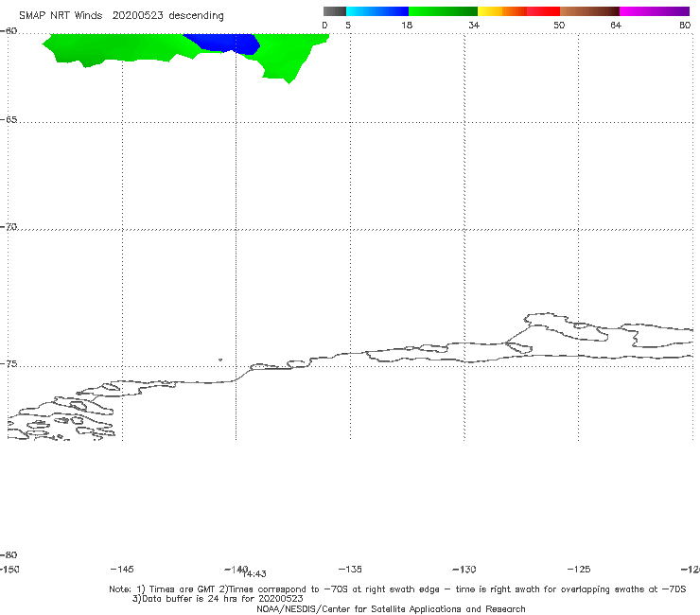
Task: Click the green segment of the colorbar
Action: click(x=443, y=11)
